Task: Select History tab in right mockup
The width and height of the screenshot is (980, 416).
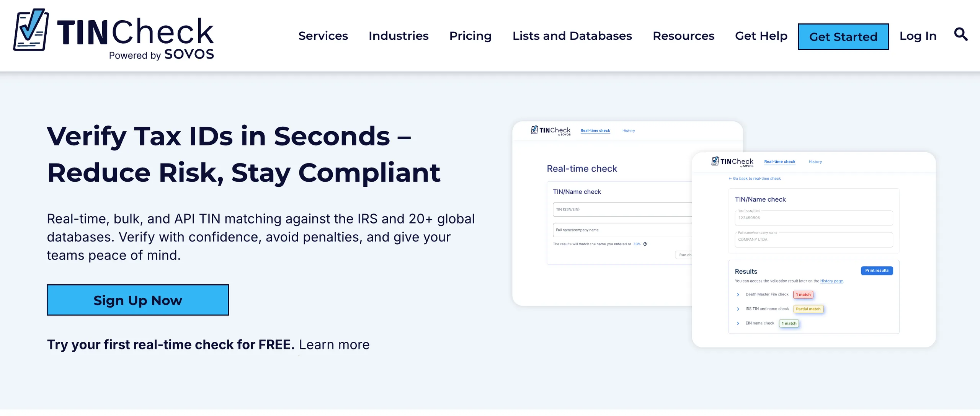Action: pos(815,162)
